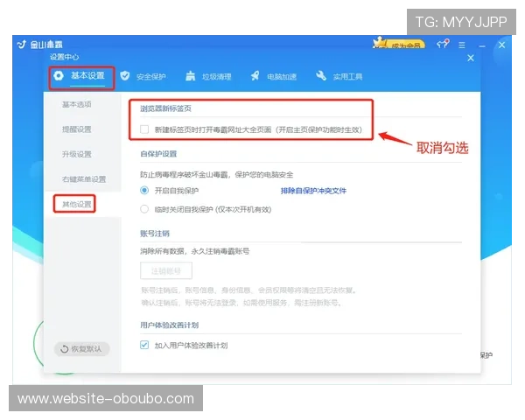Screen dimensions: 525x420
Task: Open the hamburger menu in the title bar
Action: (x=462, y=45)
